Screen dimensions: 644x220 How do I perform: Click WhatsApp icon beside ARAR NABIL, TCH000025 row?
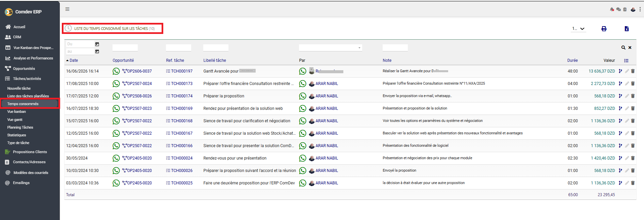tap(303, 183)
